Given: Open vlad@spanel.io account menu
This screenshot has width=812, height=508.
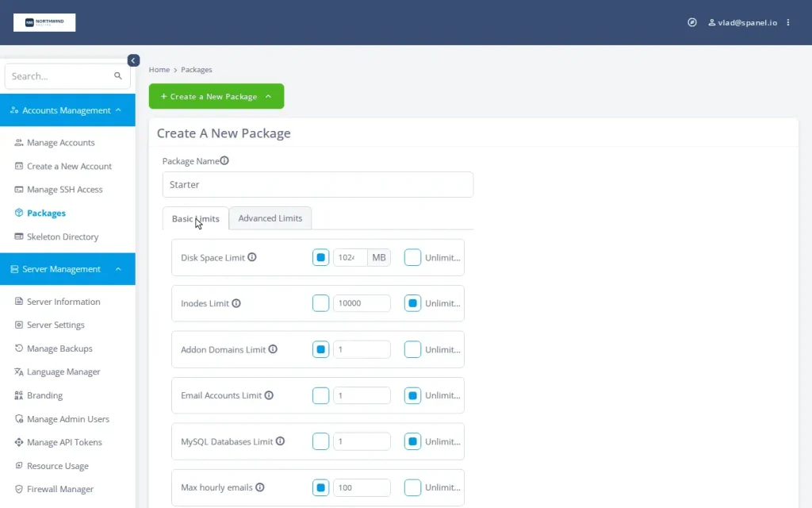Looking at the screenshot, I should click(742, 22).
